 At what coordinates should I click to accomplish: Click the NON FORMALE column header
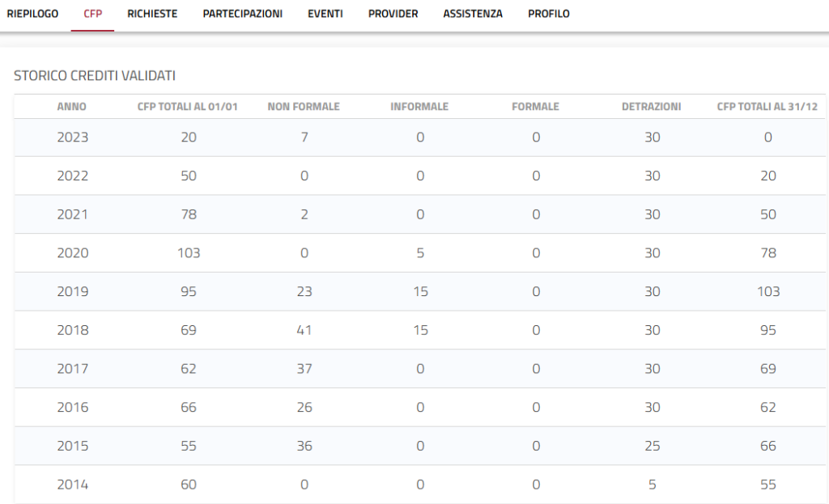pos(304,107)
